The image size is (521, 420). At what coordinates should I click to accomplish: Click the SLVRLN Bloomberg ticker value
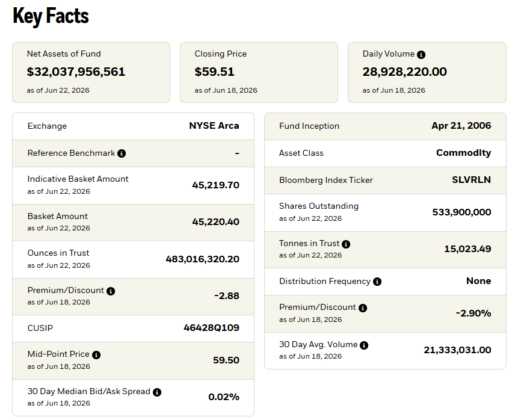pyautogui.click(x=471, y=180)
